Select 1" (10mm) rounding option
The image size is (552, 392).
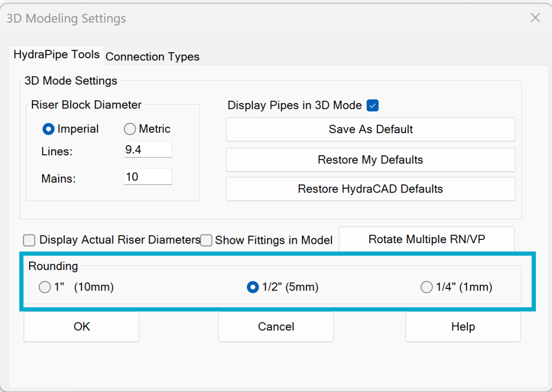pyautogui.click(x=45, y=287)
